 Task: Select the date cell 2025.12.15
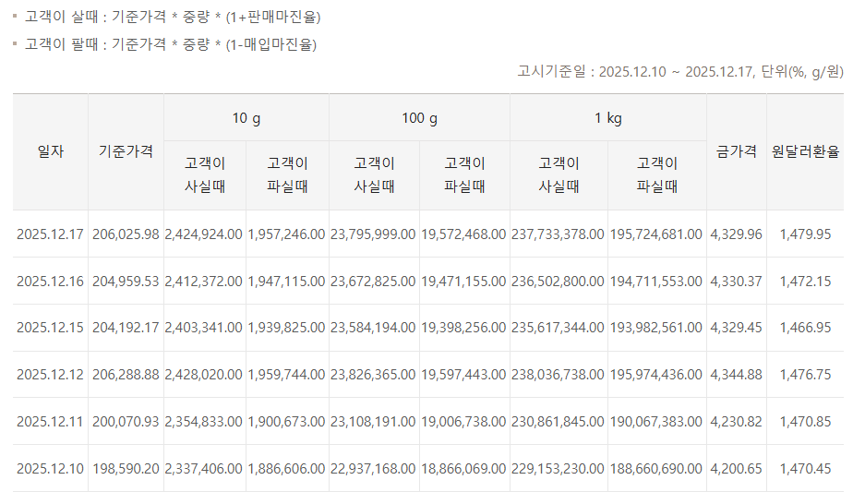click(x=50, y=328)
